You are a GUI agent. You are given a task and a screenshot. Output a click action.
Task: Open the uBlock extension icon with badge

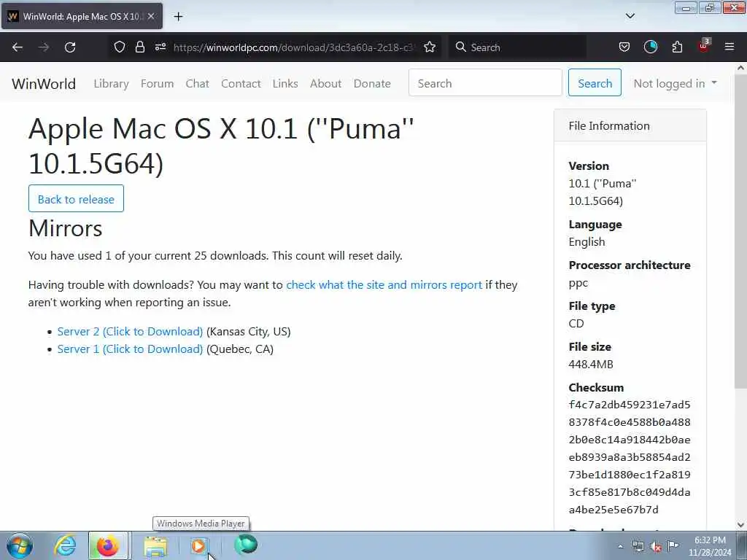(x=704, y=46)
